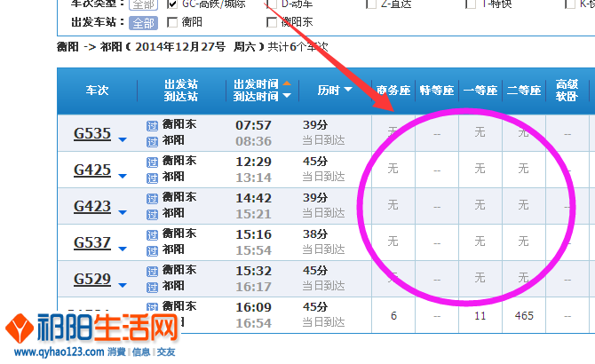Click the 过 icon beside 祁阳 for G537
Viewport: 595px width, 364px height.
[x=152, y=251]
